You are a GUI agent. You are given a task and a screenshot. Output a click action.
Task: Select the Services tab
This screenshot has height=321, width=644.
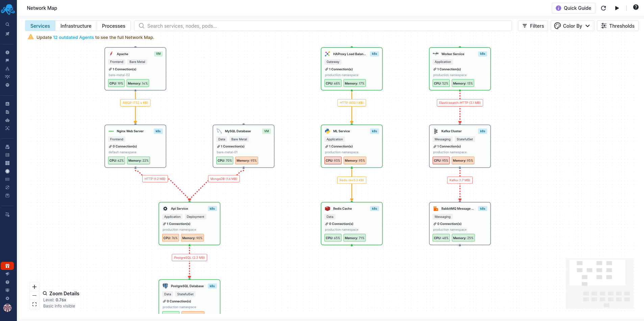click(40, 26)
